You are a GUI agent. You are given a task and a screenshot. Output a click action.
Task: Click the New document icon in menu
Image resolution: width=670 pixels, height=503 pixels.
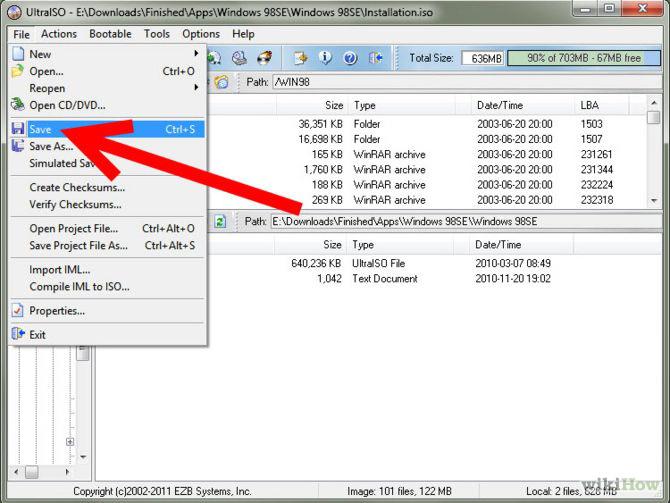tap(18, 54)
